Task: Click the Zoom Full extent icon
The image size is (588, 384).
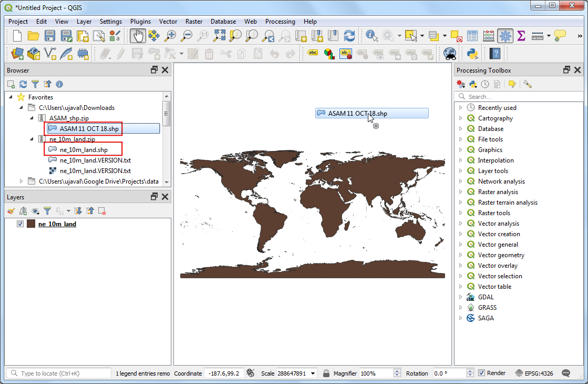Action: tap(220, 36)
